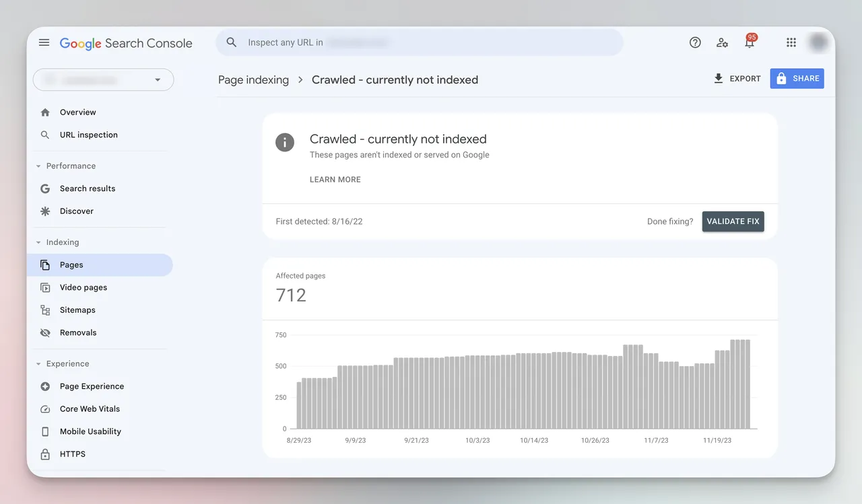Screen dimensions: 862x504
Task: Click the Discover asterisk icon
Action: tap(45, 211)
